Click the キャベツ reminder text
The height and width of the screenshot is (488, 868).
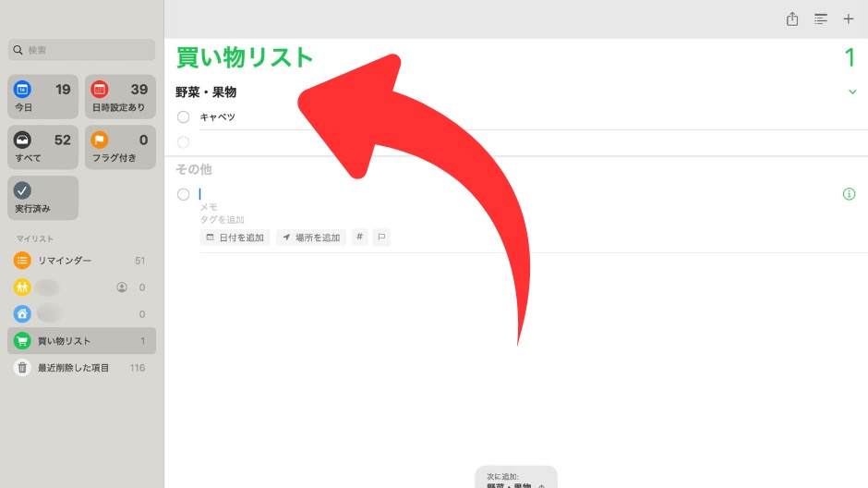point(218,116)
